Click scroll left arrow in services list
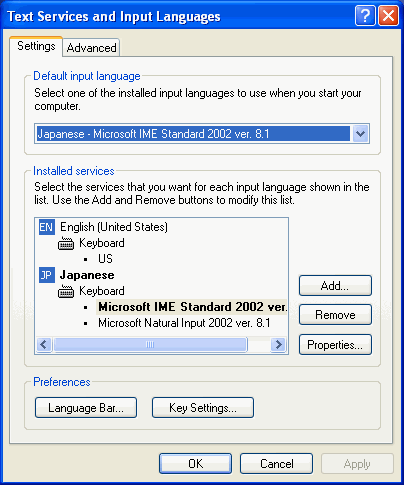Image resolution: width=404 pixels, height=485 pixels. (44, 344)
